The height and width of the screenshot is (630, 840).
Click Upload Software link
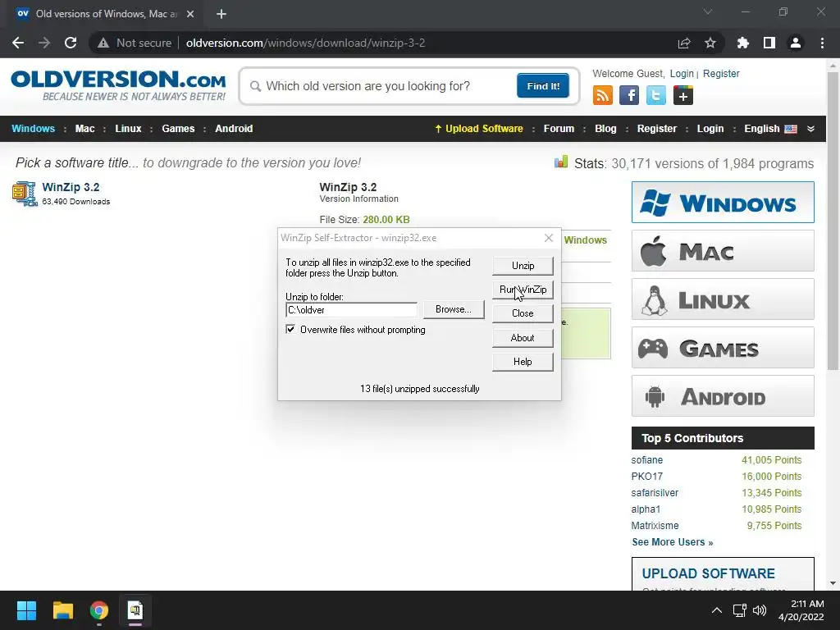coord(478,129)
